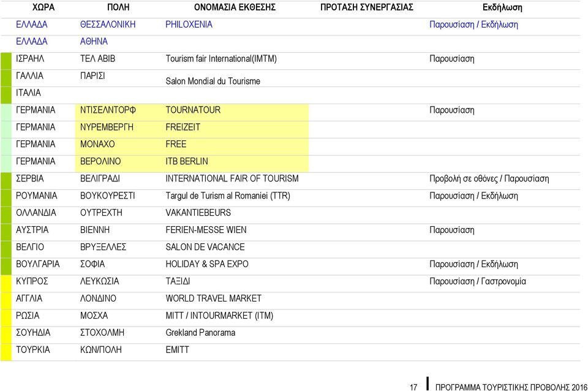Click the ΑΓΓΛΙΑ country cell

coord(29,298)
